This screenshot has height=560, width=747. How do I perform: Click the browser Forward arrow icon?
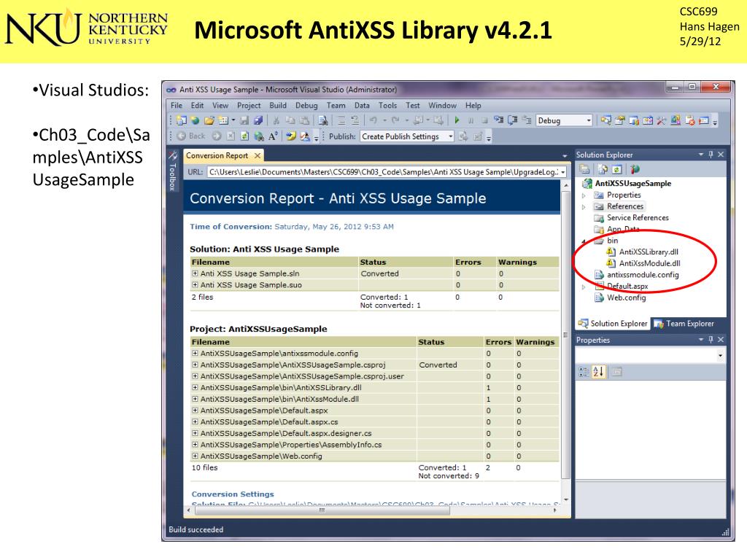pos(217,136)
